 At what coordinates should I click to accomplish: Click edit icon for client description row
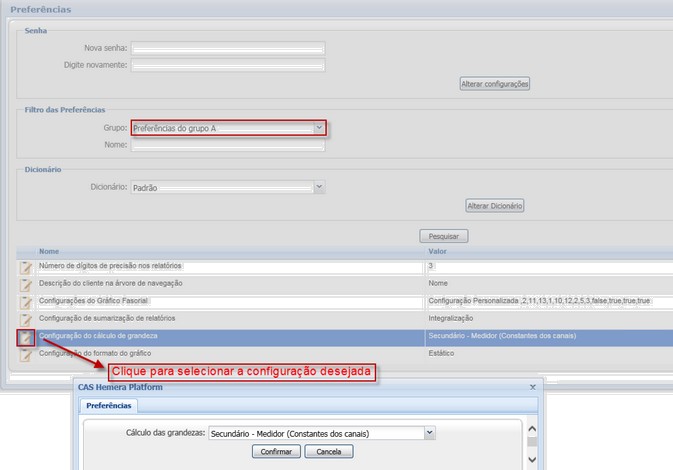point(25,285)
